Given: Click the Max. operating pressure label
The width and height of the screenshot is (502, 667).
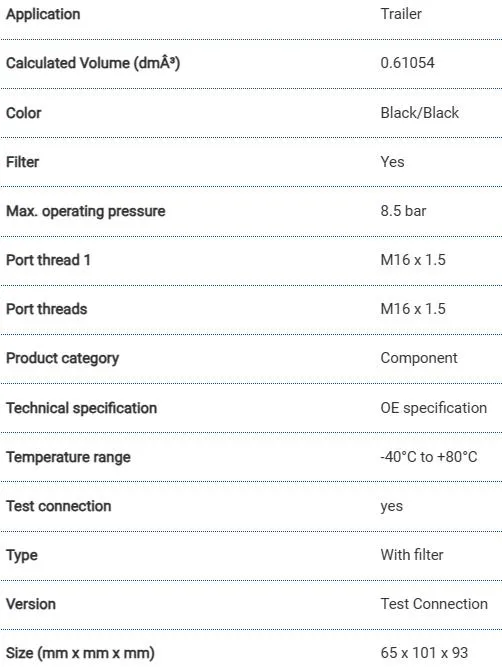Looking at the screenshot, I should pos(86,211).
